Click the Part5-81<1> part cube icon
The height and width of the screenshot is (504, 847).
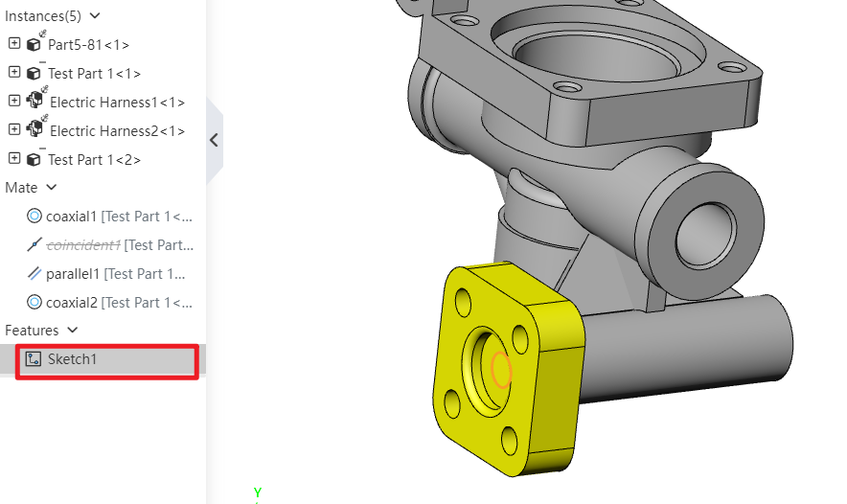[34, 44]
